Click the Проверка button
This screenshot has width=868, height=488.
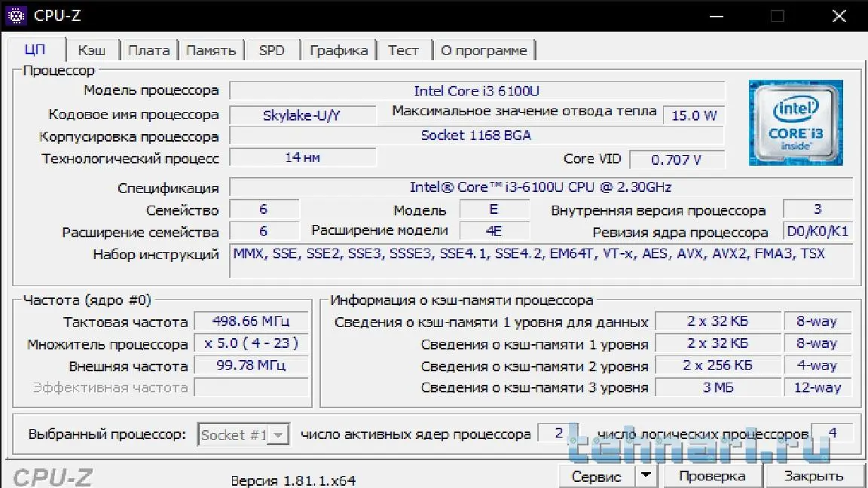point(712,477)
